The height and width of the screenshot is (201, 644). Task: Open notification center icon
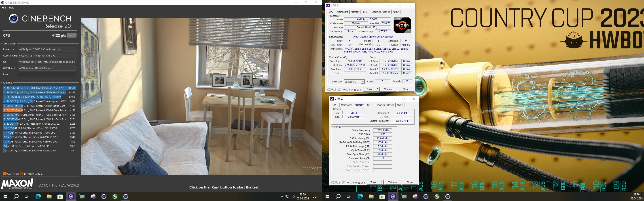pyautogui.click(x=315, y=197)
